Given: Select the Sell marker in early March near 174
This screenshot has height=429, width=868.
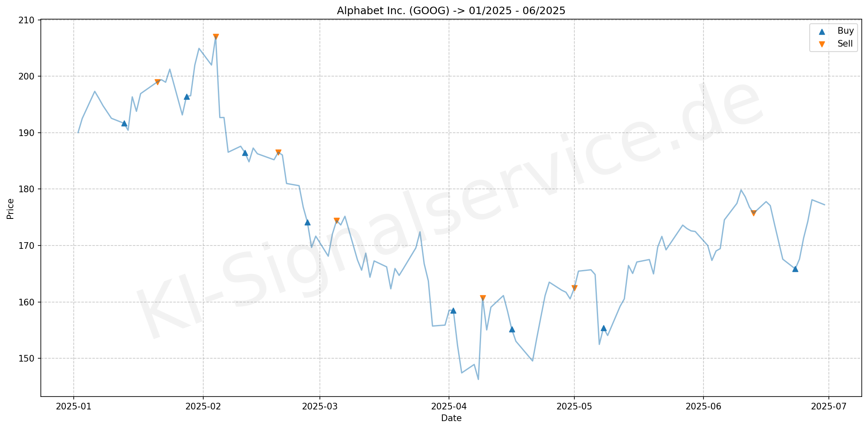Looking at the screenshot, I should click(337, 221).
